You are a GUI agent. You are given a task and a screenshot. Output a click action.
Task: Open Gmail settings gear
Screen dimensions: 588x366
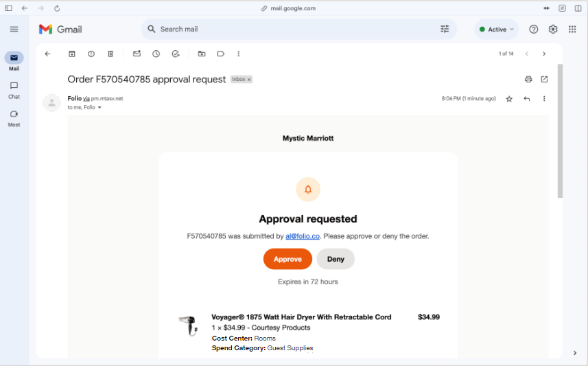[553, 30]
